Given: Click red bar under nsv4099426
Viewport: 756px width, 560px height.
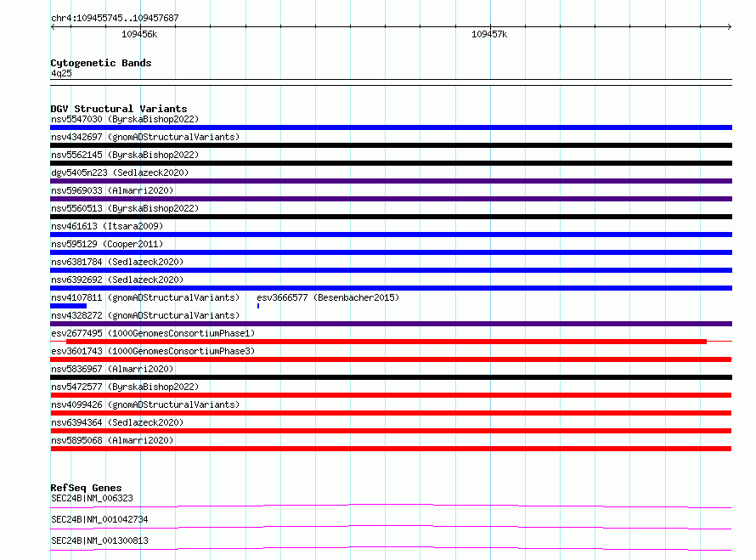Looking at the screenshot, I should (x=391, y=413).
